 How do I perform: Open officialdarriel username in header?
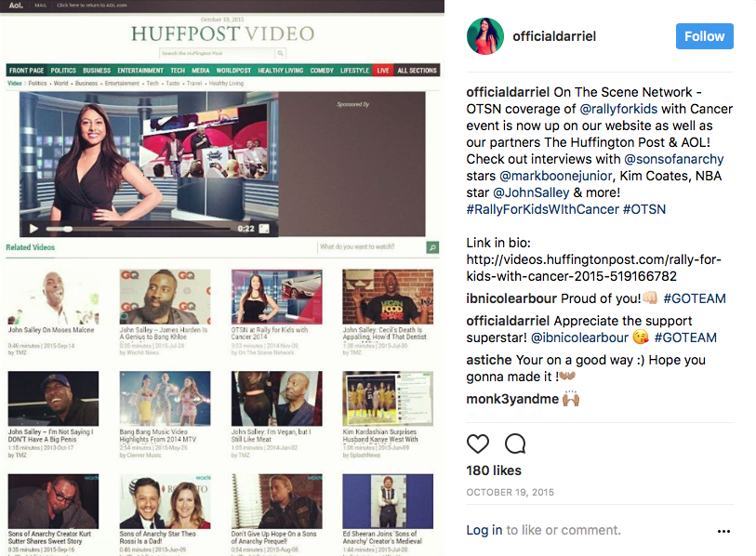[554, 36]
